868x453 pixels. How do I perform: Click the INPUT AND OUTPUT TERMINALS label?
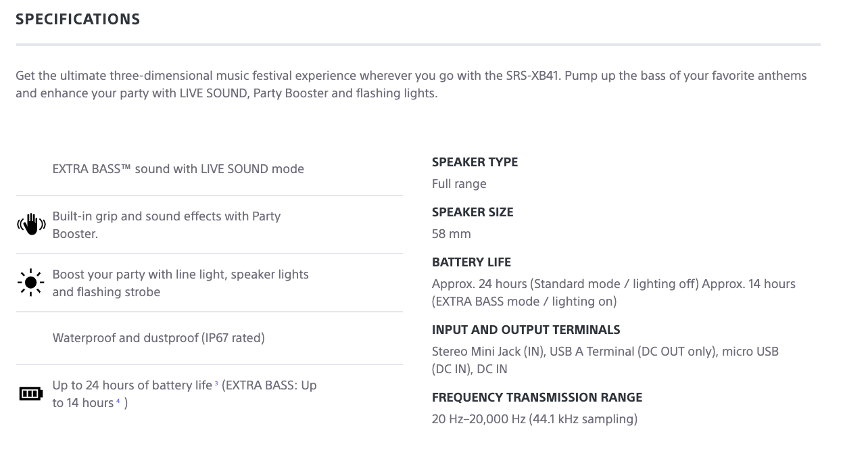[526, 330]
